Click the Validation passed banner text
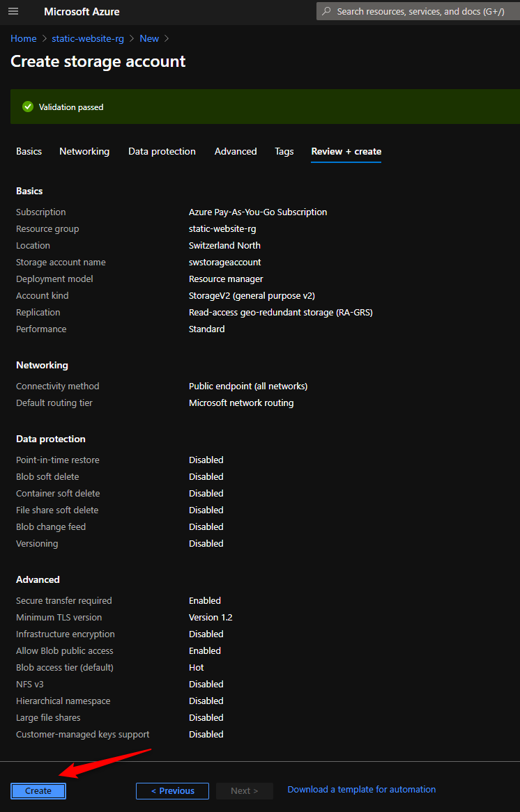 tap(71, 107)
